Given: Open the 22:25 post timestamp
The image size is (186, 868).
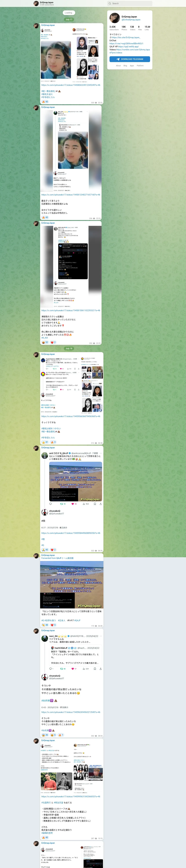Looking at the screenshot, I should pyautogui.click(x=98, y=343).
